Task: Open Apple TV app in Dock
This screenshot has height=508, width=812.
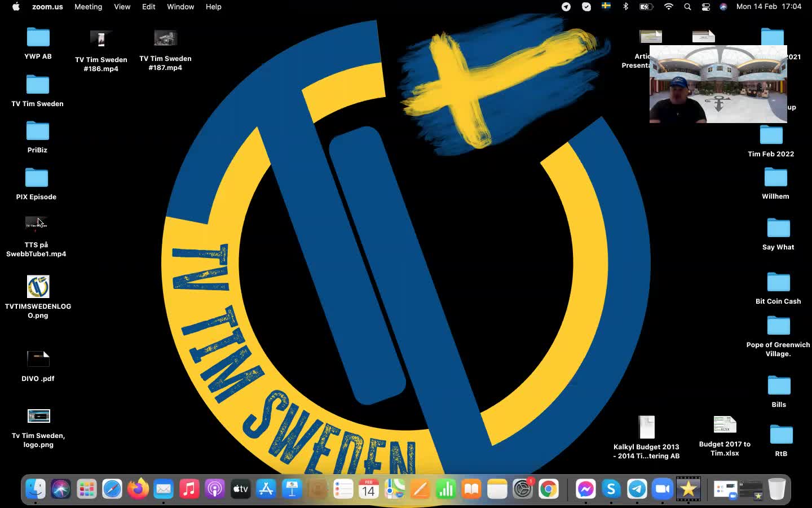Action: [241, 489]
